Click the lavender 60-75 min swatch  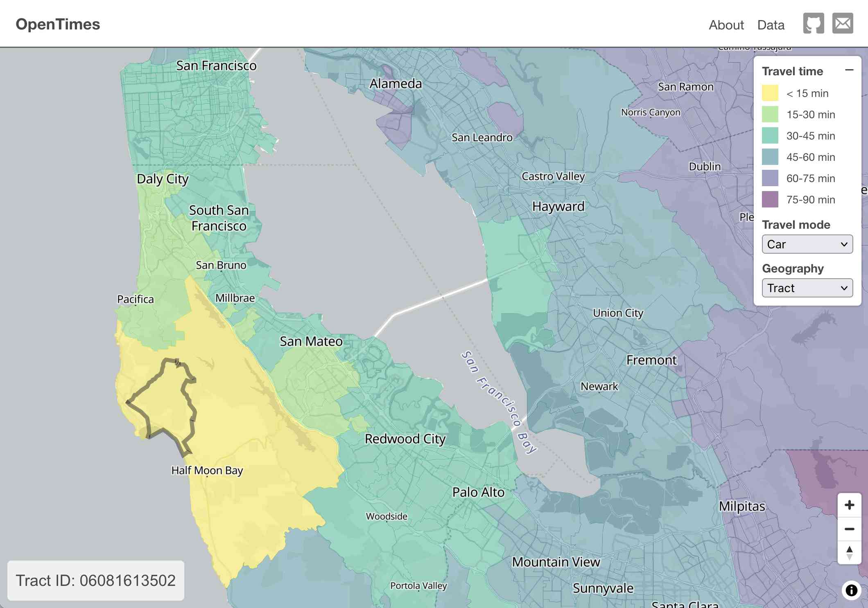[x=770, y=178]
